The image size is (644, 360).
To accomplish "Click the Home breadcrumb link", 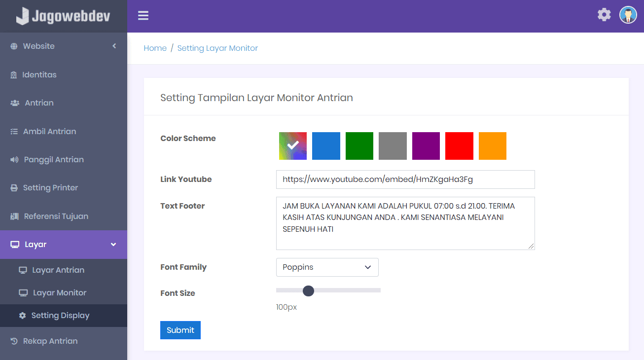I will click(155, 48).
